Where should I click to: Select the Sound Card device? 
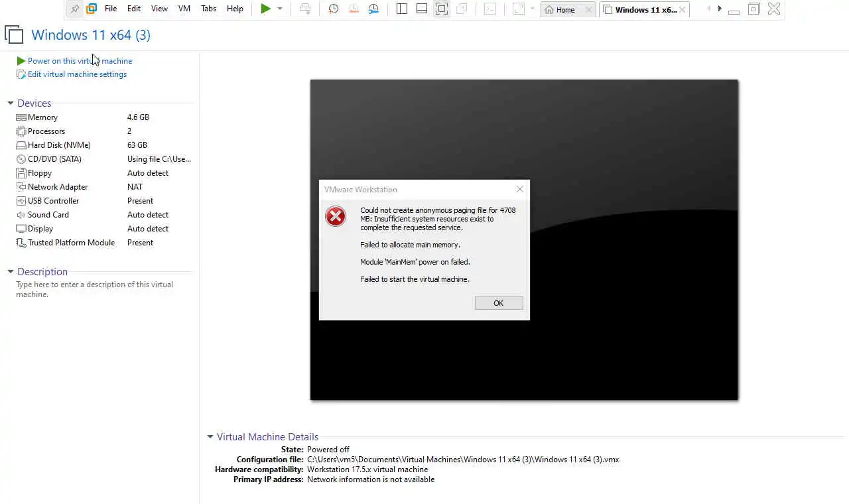click(103, 215)
